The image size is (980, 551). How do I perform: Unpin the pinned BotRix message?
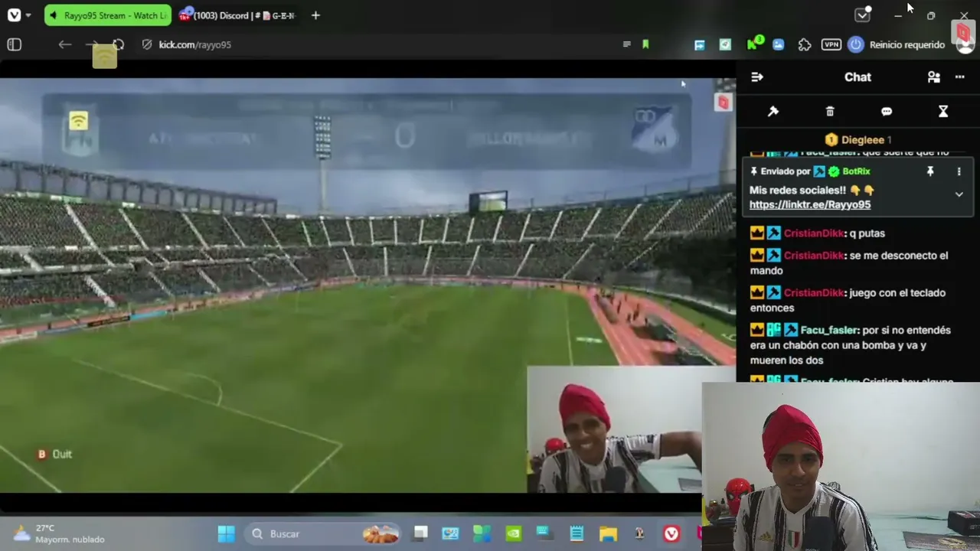point(930,171)
